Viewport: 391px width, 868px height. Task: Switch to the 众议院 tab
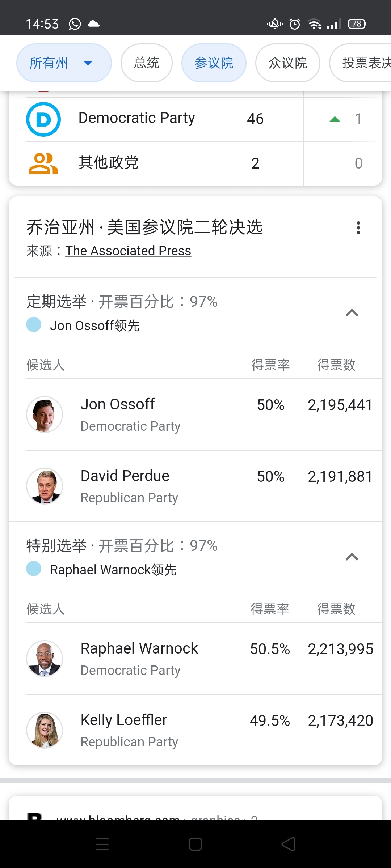click(x=287, y=63)
